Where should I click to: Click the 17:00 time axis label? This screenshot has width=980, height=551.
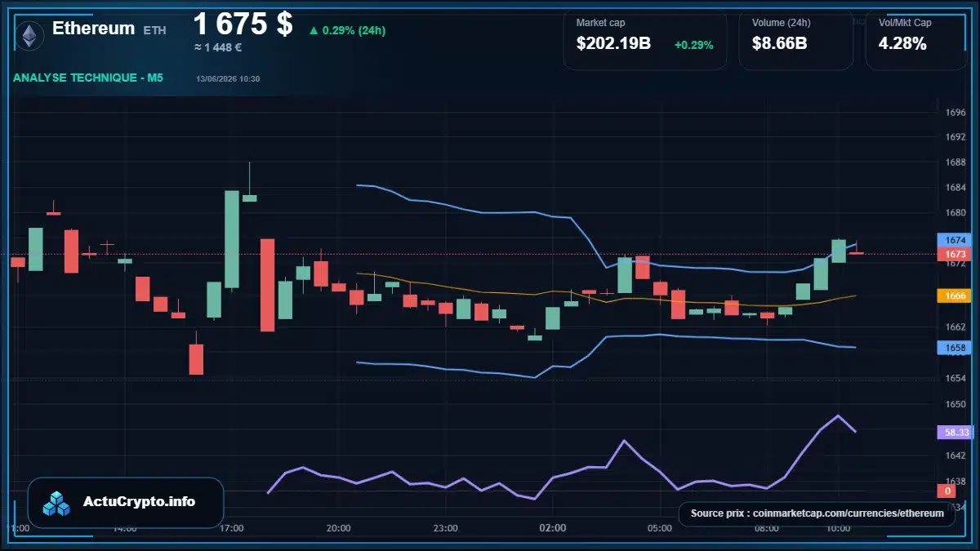click(x=232, y=528)
